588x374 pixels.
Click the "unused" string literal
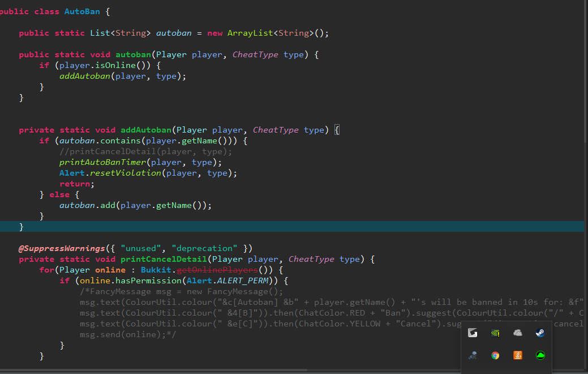point(140,249)
